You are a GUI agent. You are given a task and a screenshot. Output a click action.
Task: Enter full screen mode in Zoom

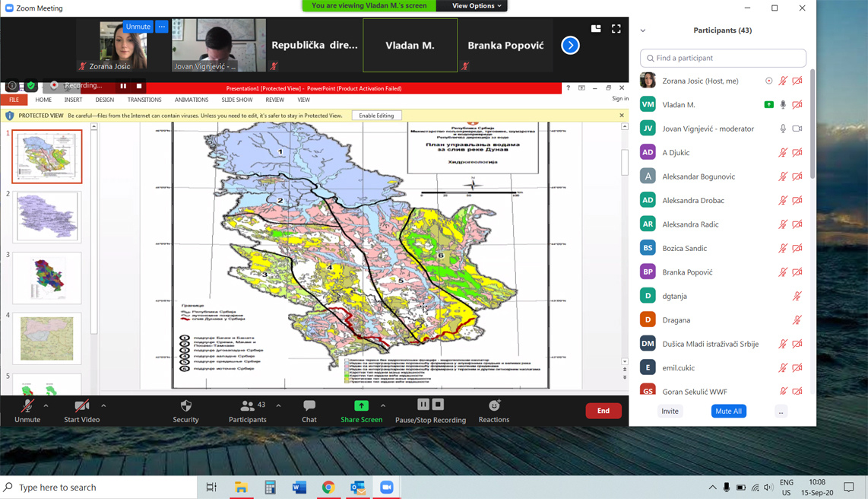click(616, 29)
